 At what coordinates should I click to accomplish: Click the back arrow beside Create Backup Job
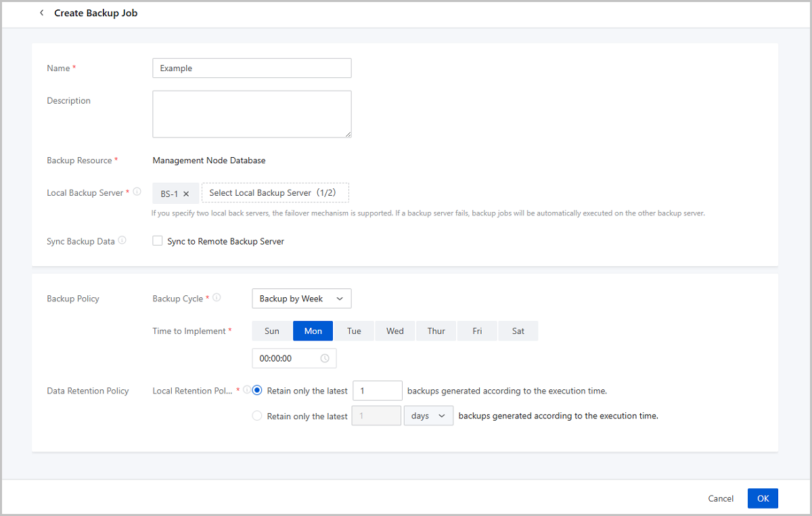click(x=41, y=13)
